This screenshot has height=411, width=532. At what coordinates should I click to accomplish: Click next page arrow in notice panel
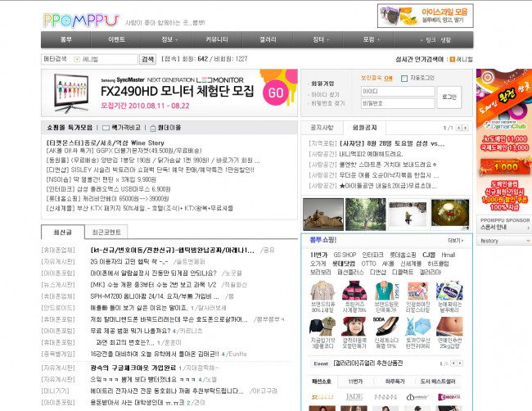pos(466,128)
